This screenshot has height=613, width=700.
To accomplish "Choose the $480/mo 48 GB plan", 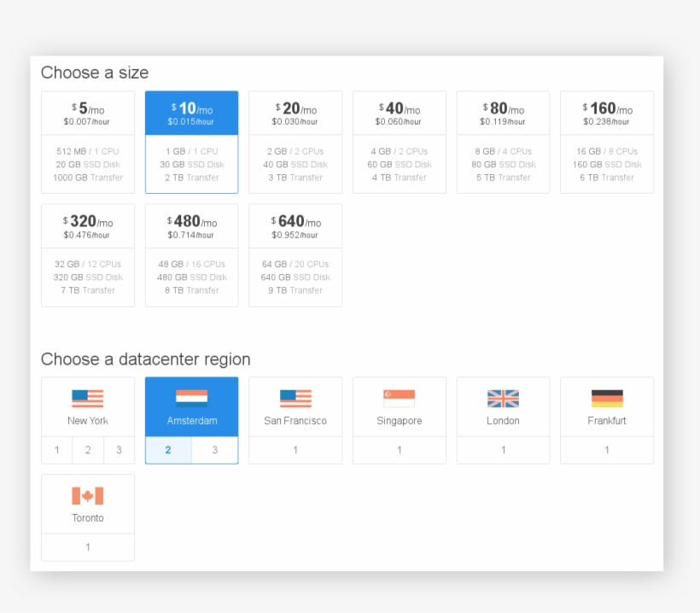I will 191,254.
